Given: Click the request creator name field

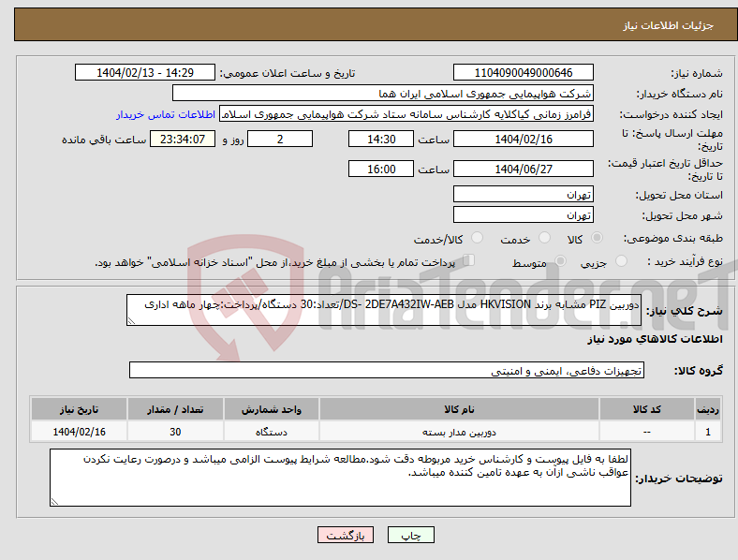Looking at the screenshot, I should pos(406,114).
